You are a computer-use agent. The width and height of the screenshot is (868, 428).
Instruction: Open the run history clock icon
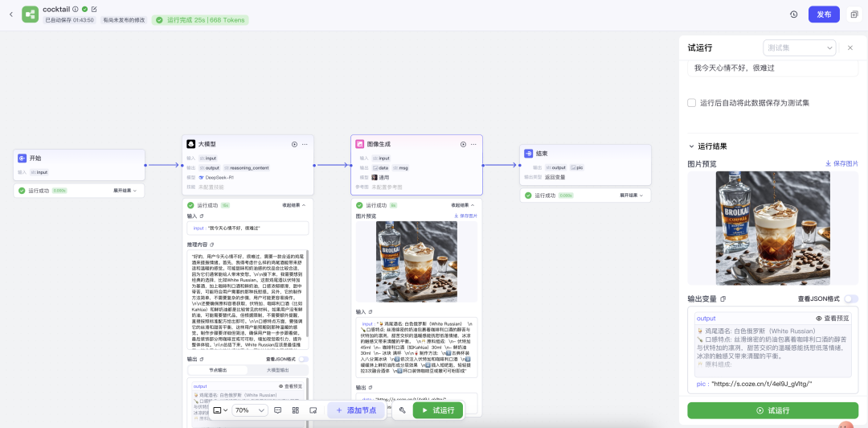794,14
